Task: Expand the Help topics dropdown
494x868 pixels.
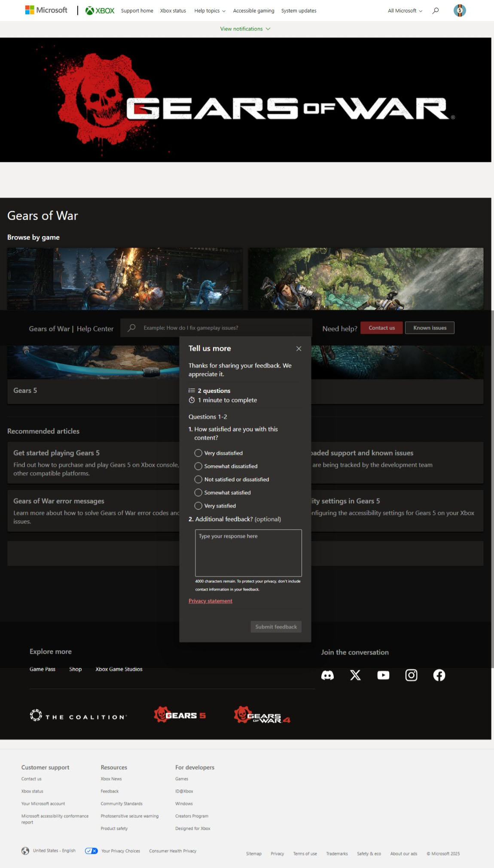Action: pos(210,11)
